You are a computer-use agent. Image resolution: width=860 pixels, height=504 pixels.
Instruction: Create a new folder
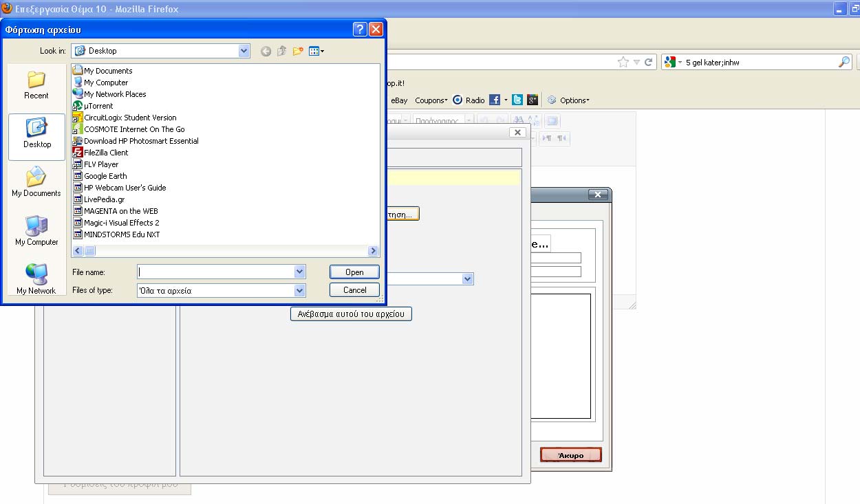[x=298, y=51]
